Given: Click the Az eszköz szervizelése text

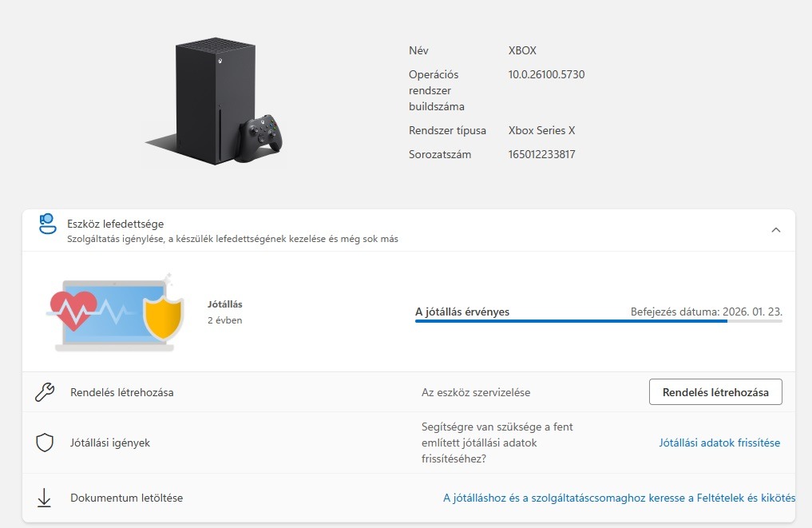Looking at the screenshot, I should tap(475, 392).
